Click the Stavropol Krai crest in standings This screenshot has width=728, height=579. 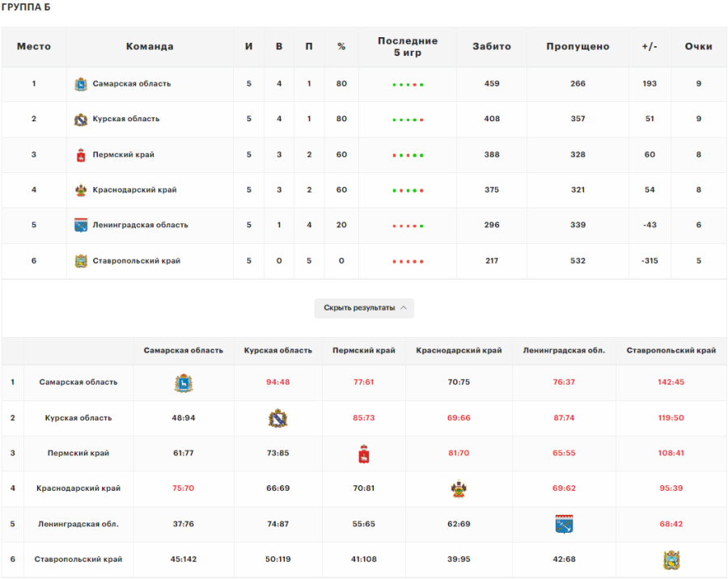coord(80,261)
